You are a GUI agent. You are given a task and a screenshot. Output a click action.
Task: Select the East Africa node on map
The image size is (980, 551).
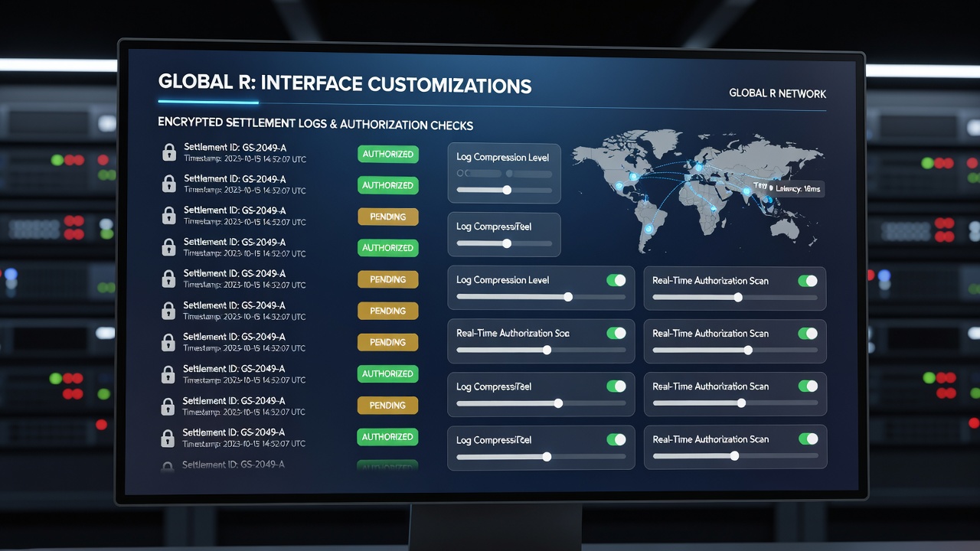(x=714, y=207)
